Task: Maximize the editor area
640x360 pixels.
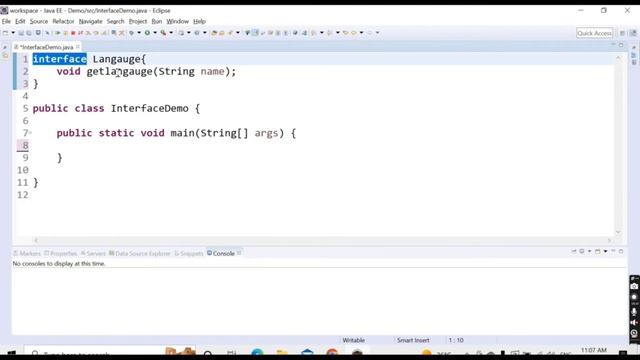Action: tap(621, 45)
